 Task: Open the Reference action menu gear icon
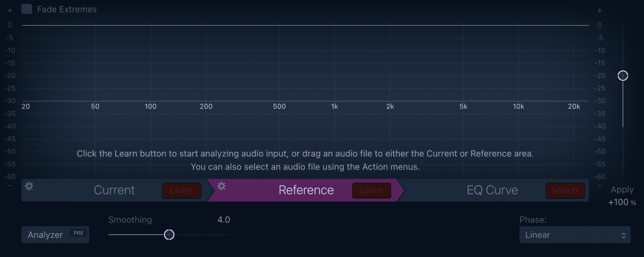[x=221, y=186]
